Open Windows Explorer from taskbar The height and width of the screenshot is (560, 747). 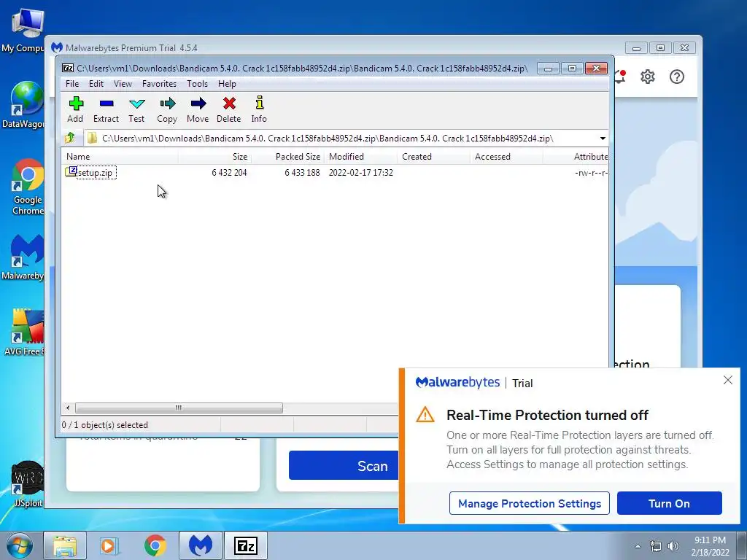tap(65, 545)
